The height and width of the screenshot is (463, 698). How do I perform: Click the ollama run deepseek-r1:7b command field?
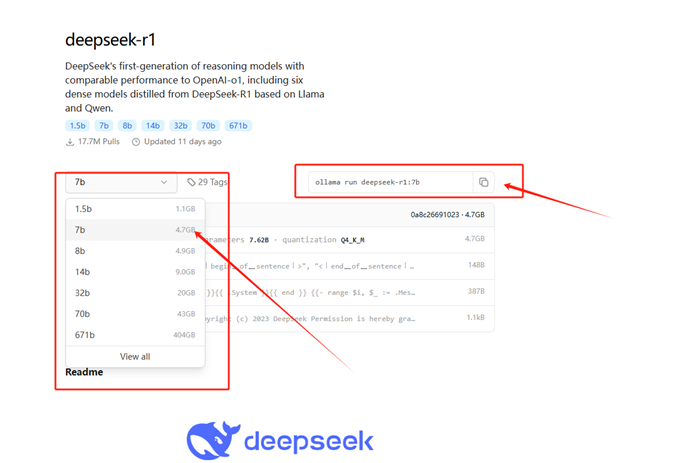[x=390, y=182]
